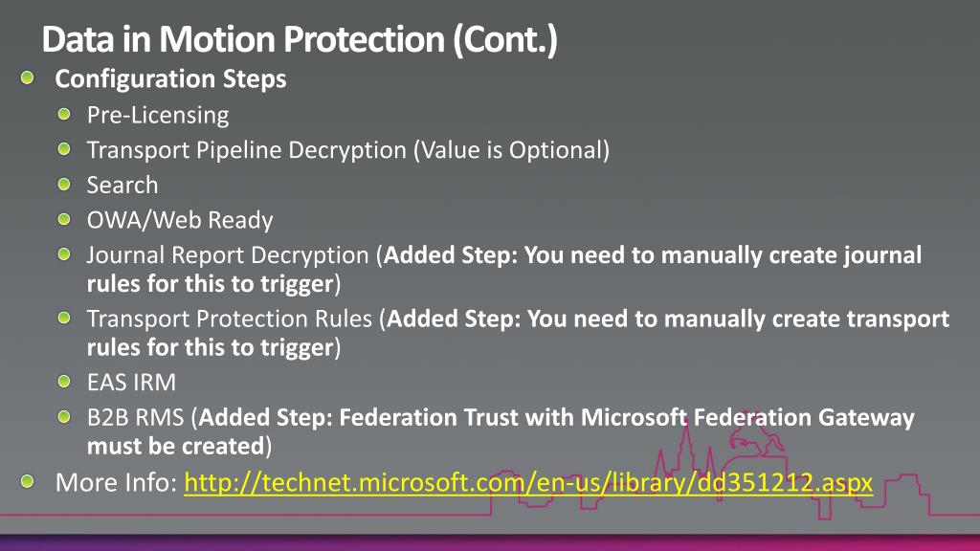Click the green bullet next to Search
Viewport: 980px width, 551px height.
click(64, 184)
